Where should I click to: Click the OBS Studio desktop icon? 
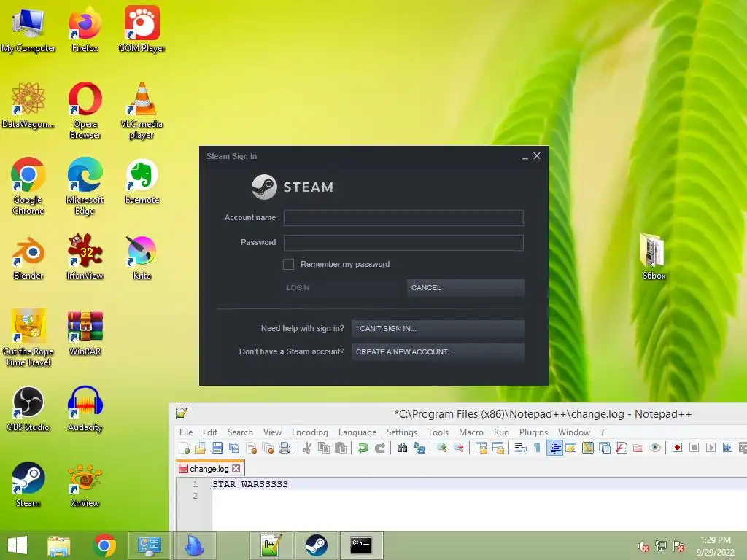[x=28, y=409]
